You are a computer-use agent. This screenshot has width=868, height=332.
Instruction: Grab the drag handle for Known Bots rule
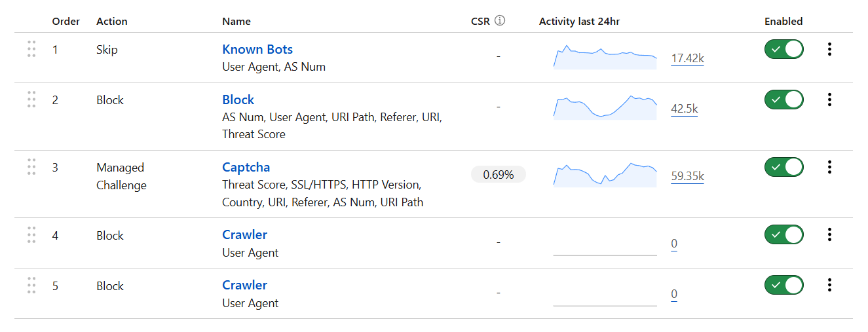(x=31, y=49)
